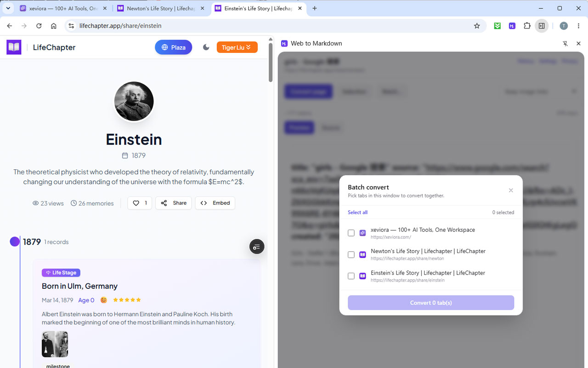Reload the current page
Screen dimensions: 588x368
pos(39,26)
